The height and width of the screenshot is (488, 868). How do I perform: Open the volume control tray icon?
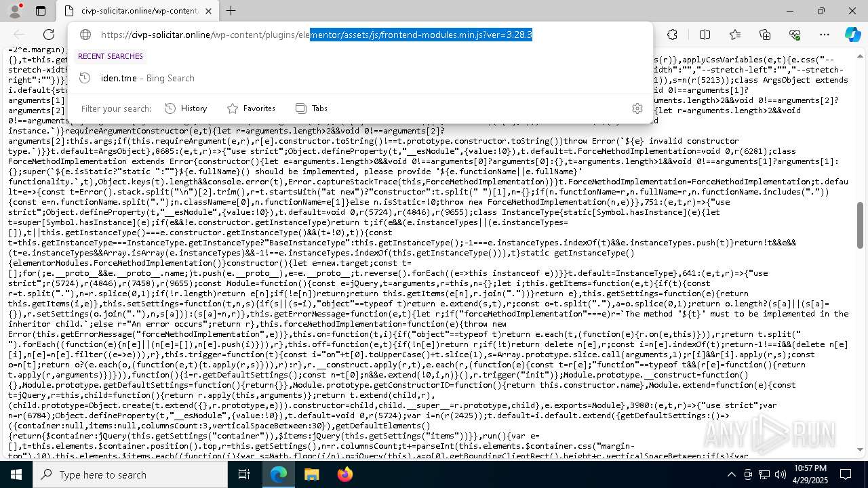[x=781, y=474]
